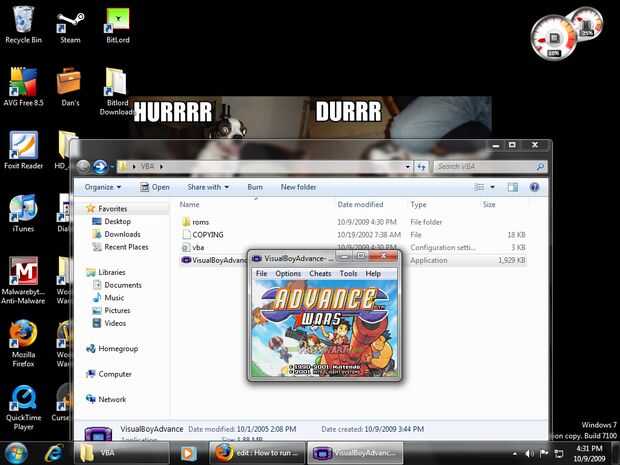Switch to VisualBoyAdvance taskbar button
Screen dimensions: 620x465
(355, 453)
